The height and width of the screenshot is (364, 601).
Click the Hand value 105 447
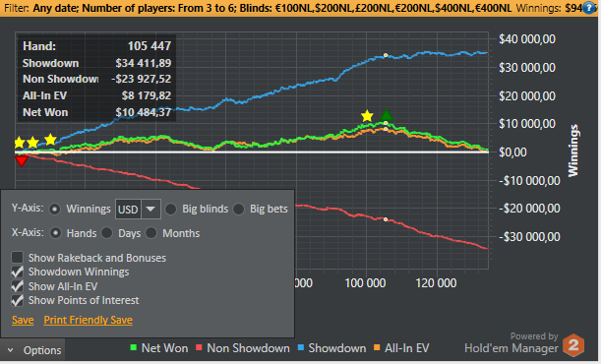click(x=150, y=46)
